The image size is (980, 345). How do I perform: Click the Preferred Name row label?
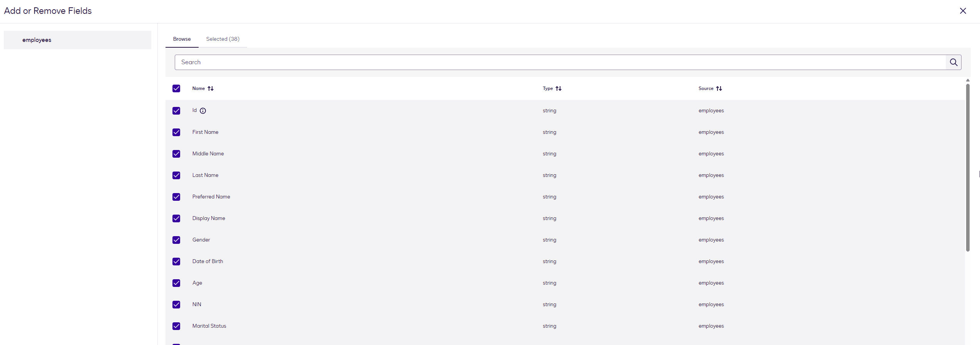point(211,197)
